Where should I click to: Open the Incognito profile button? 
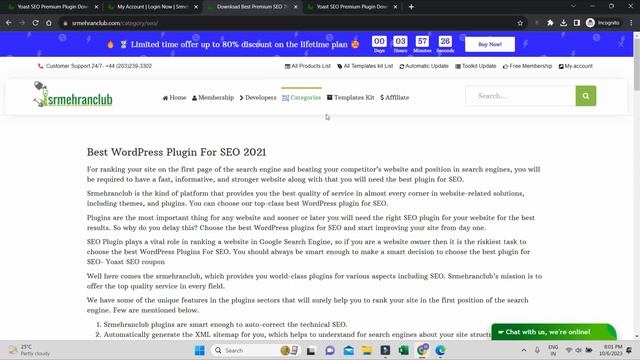(603, 23)
